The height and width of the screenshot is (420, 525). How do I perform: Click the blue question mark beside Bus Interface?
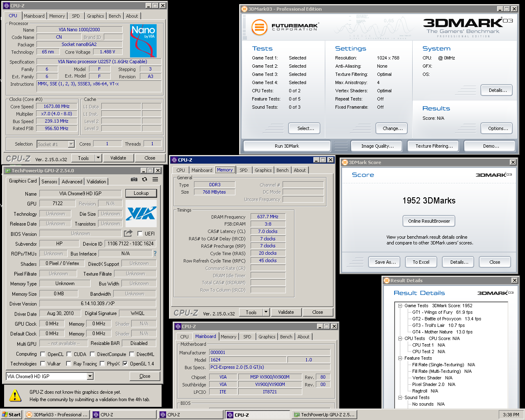click(155, 253)
